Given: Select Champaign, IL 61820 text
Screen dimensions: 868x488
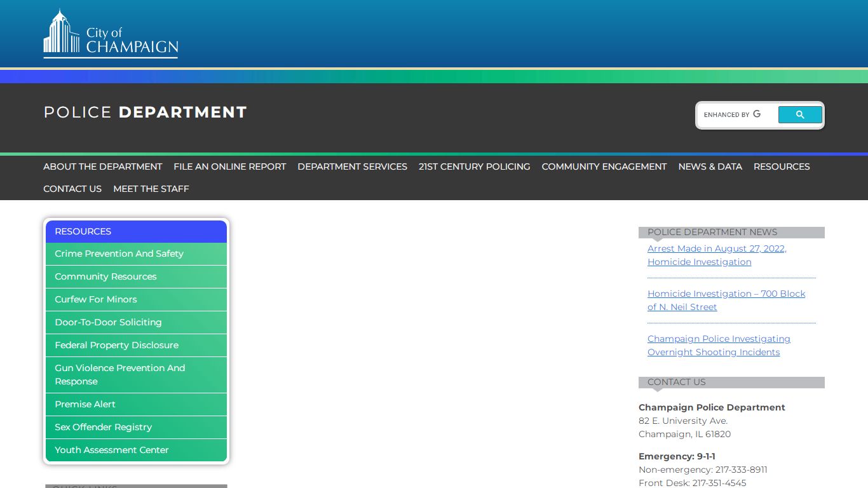Looking at the screenshot, I should [684, 434].
